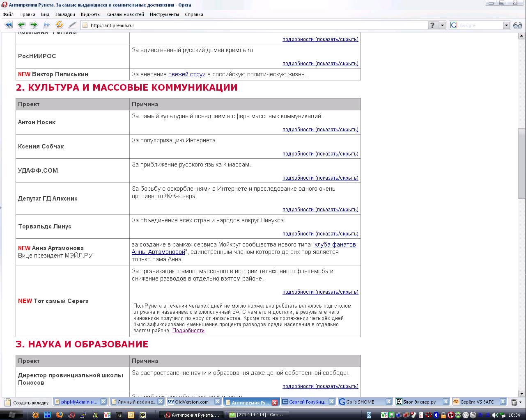Toggle details for Депутат ГД Алкснис row
526x420 pixels.
pyautogui.click(x=320, y=210)
